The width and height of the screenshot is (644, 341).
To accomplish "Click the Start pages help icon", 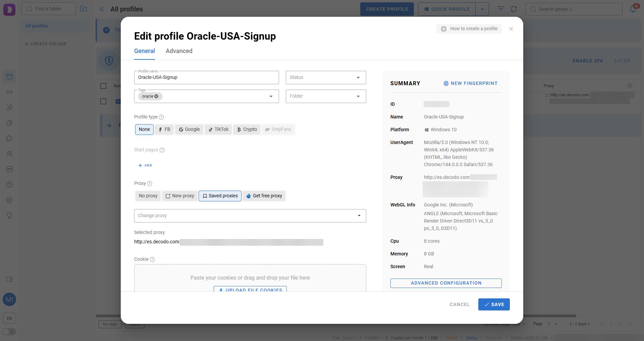I will 162,150.
